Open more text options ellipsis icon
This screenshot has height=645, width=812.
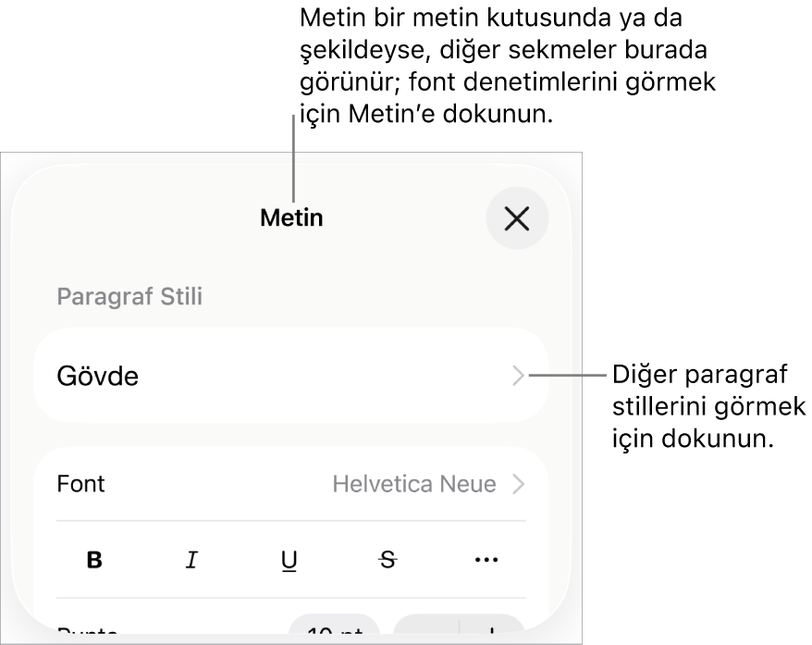(486, 560)
